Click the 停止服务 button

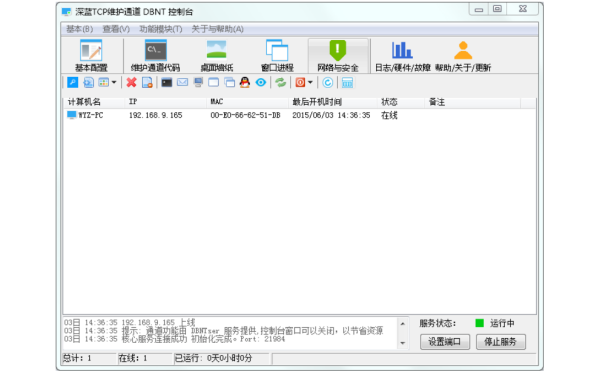501,341
